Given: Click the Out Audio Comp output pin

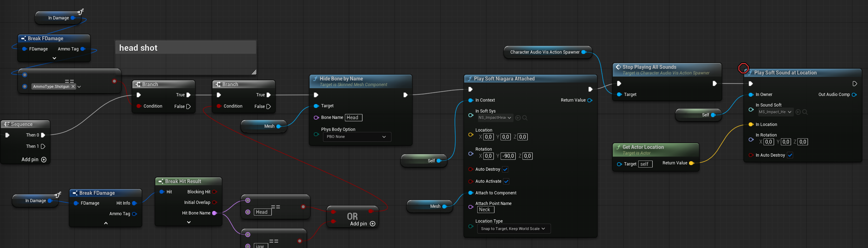Looking at the screenshot, I should pos(854,95).
